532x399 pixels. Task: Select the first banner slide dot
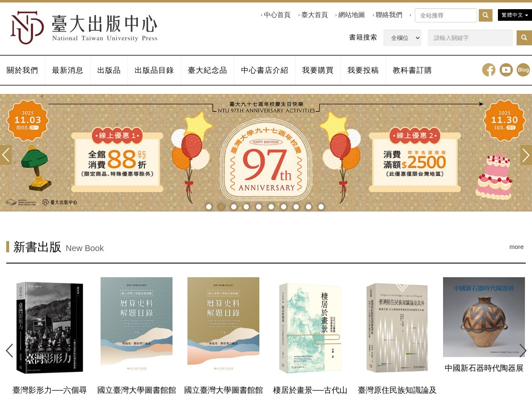click(x=209, y=207)
